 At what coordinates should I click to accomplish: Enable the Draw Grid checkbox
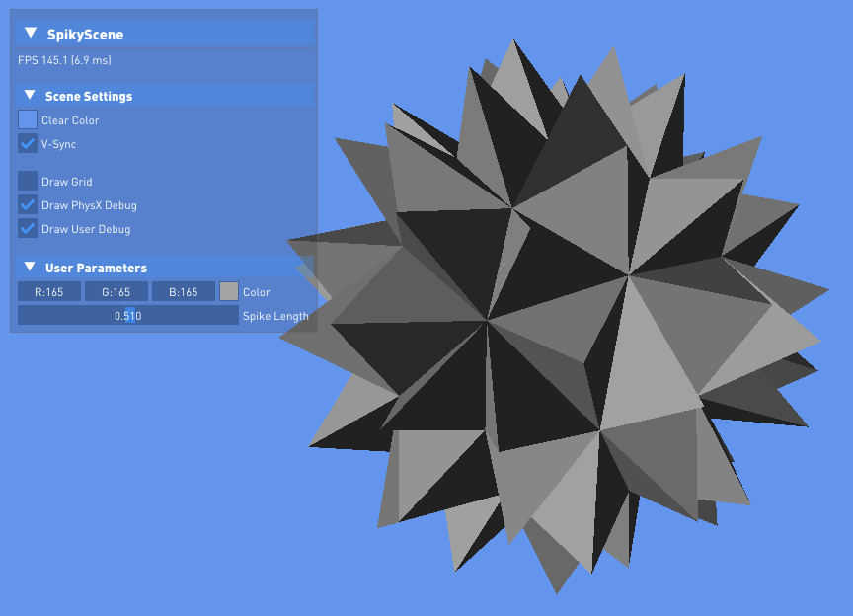(28, 181)
